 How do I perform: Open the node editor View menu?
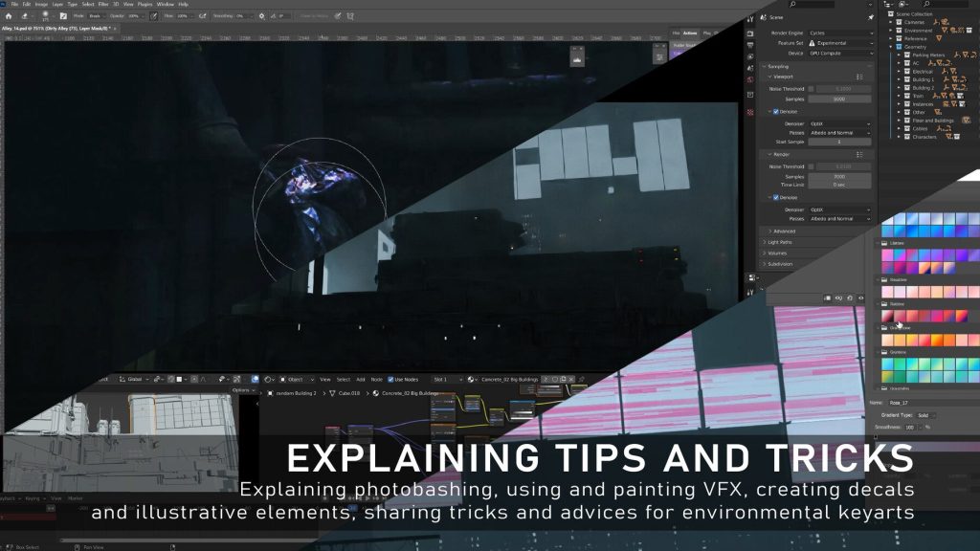pyautogui.click(x=325, y=379)
